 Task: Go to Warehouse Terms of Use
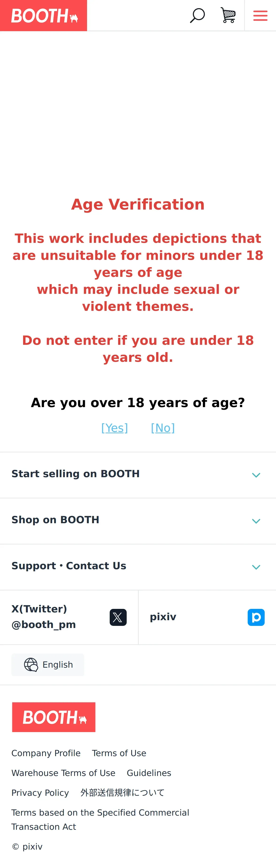[x=63, y=773]
